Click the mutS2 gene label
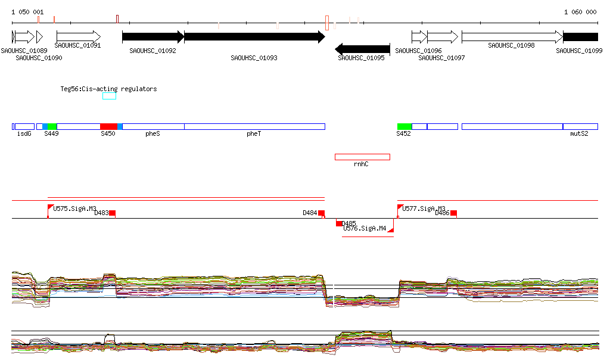The width and height of the screenshot is (610, 364). click(578, 134)
